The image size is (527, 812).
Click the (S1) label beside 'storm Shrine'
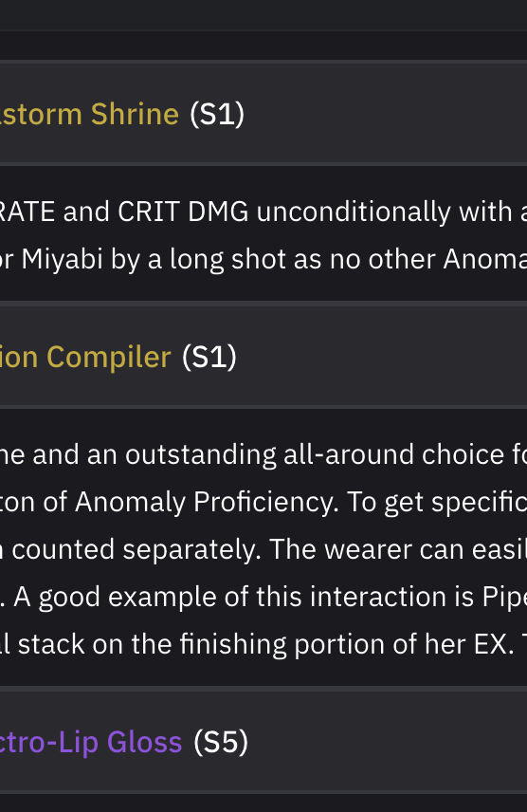(217, 114)
